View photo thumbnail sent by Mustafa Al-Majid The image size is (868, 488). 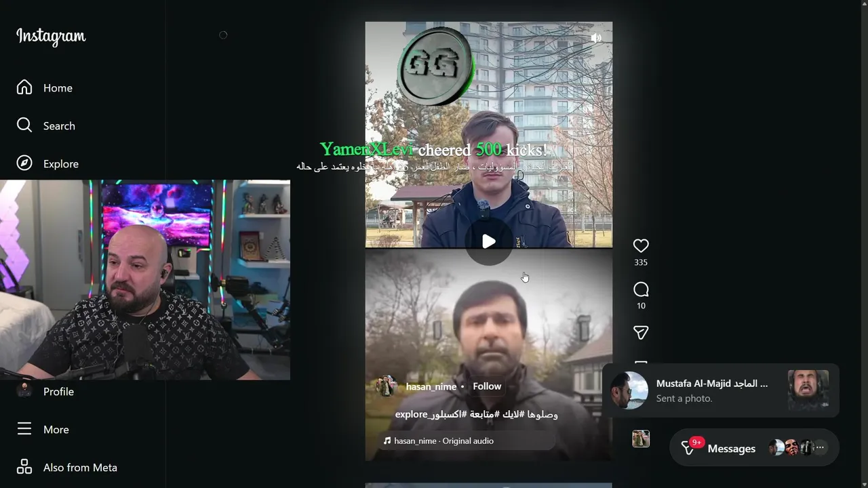click(x=808, y=390)
